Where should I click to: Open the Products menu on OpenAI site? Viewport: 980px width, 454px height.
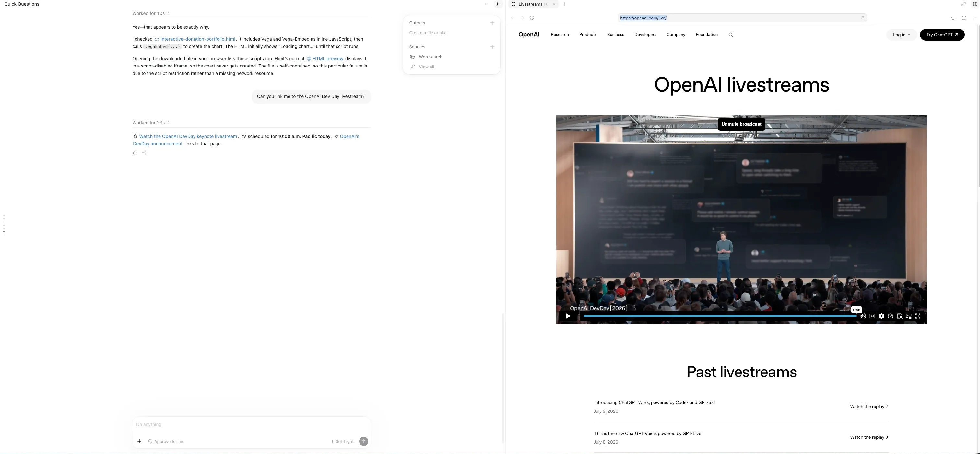(x=588, y=35)
